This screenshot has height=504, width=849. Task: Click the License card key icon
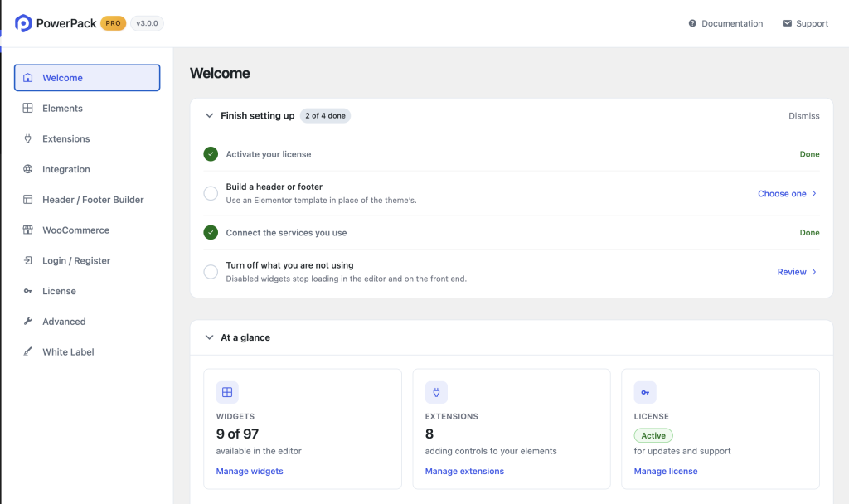[x=645, y=392]
